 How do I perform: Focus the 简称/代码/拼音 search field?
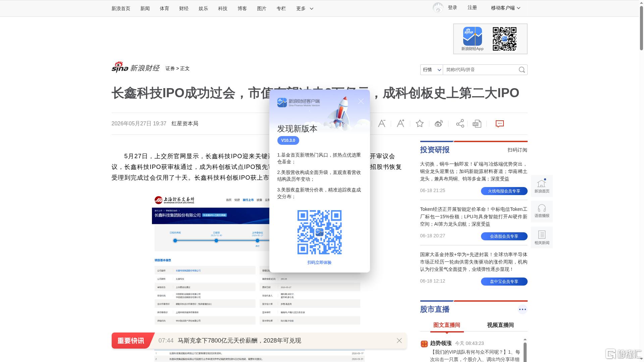pos(480,70)
